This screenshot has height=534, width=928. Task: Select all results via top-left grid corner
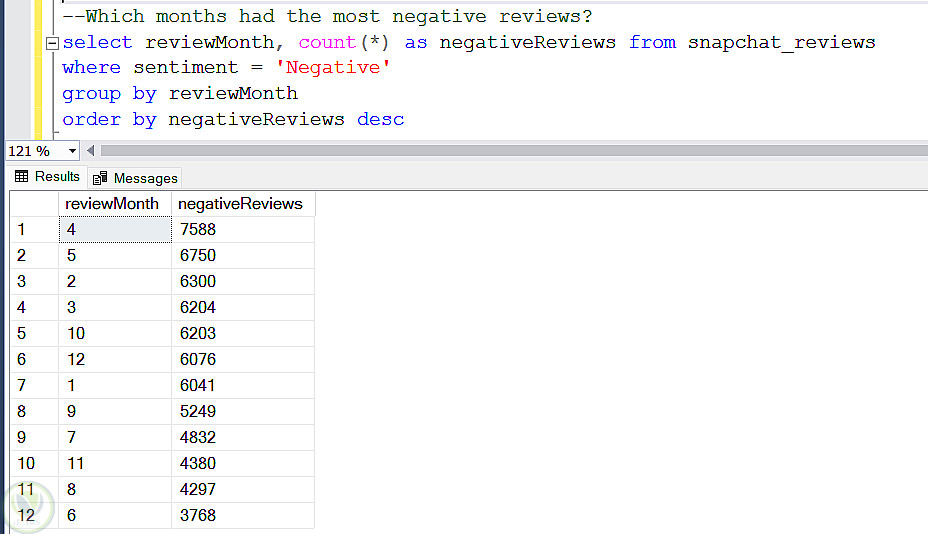pos(34,204)
